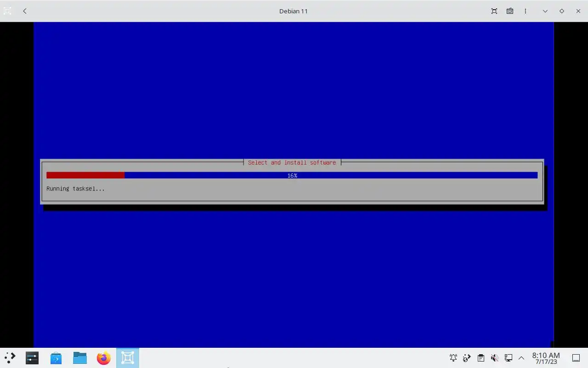The image size is (588, 368).
Task: Open the network connections tray icon
Action: (x=508, y=358)
